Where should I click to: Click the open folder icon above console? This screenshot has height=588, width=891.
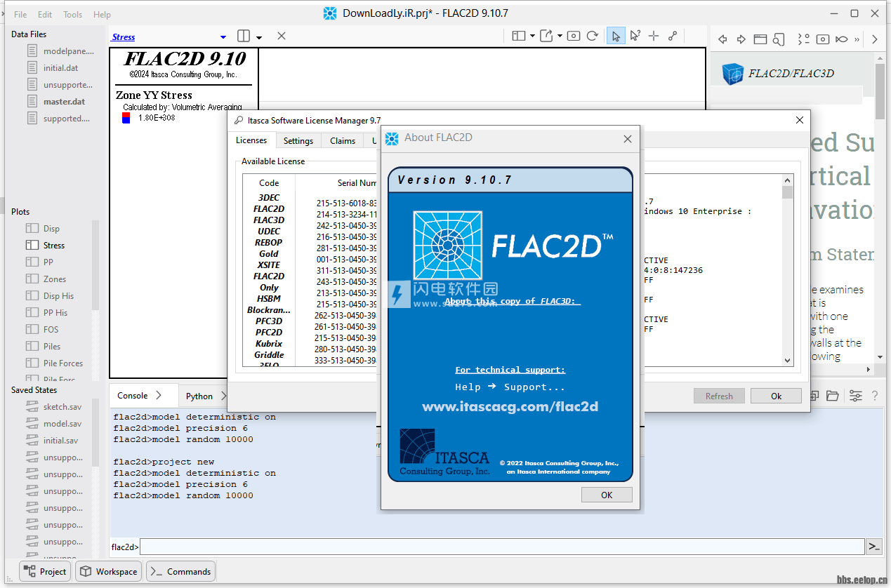833,396
